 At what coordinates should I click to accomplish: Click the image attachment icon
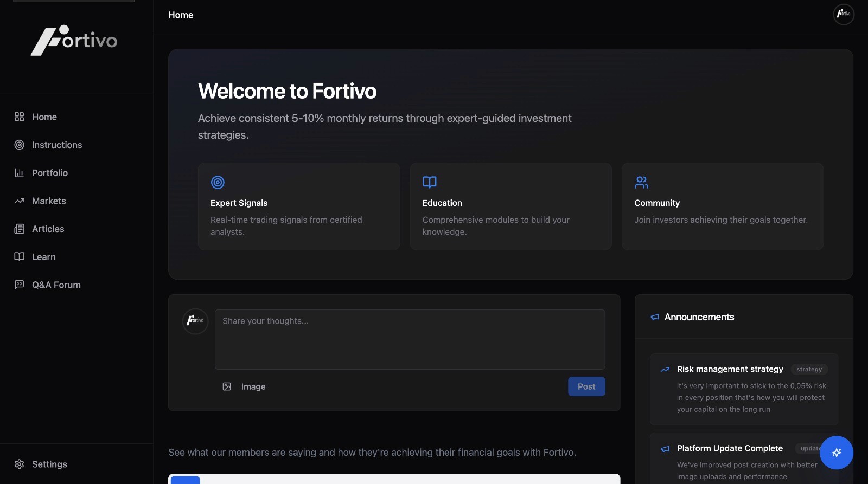[x=227, y=386]
